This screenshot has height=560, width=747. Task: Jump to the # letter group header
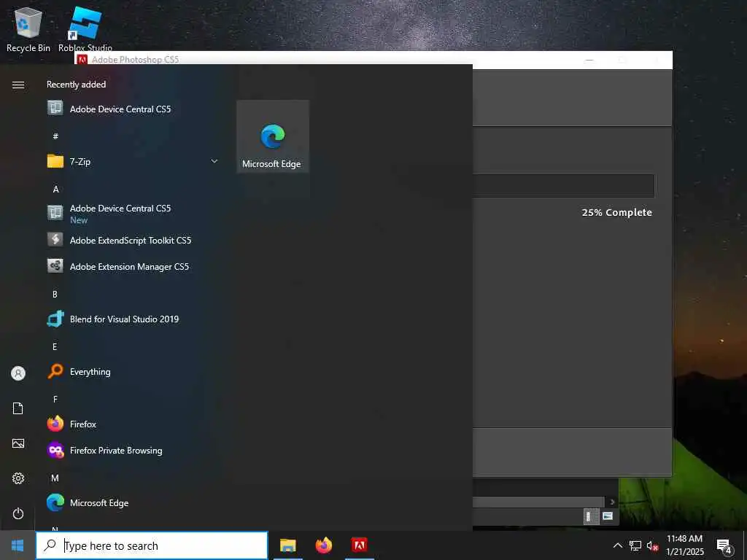click(55, 136)
